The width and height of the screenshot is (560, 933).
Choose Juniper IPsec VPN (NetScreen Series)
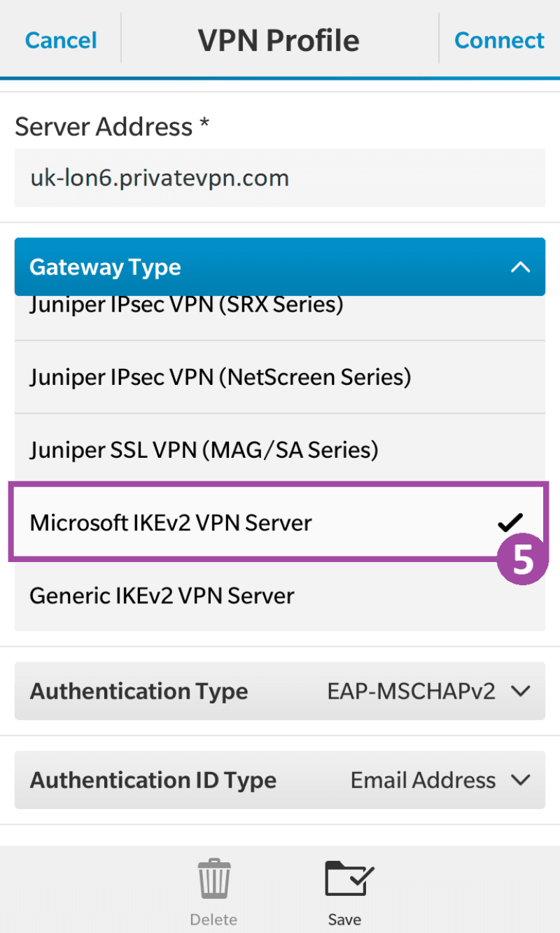[220, 377]
